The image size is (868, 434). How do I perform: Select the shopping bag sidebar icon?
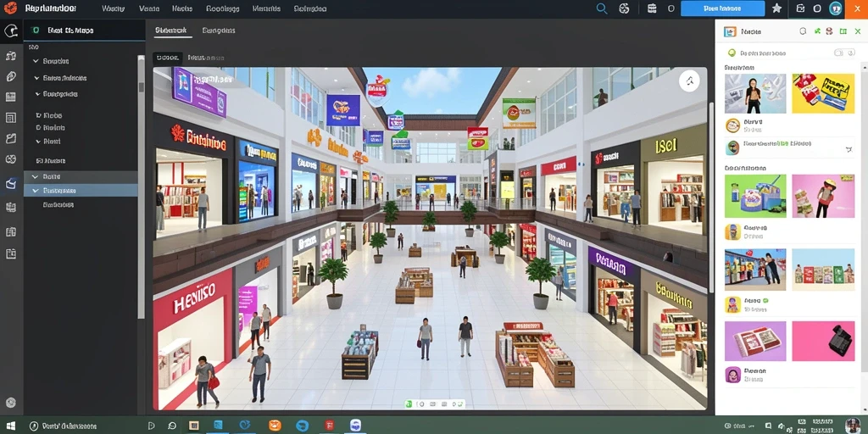(x=10, y=56)
